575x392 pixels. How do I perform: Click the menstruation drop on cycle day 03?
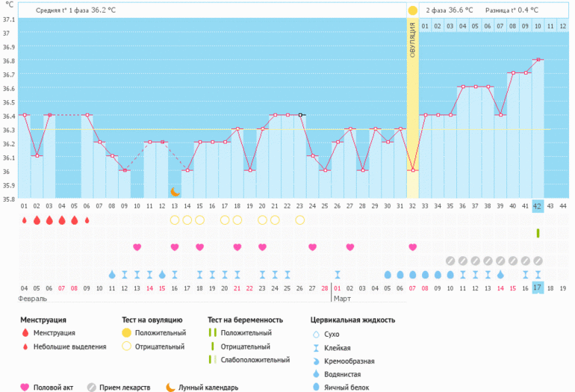tap(49, 220)
